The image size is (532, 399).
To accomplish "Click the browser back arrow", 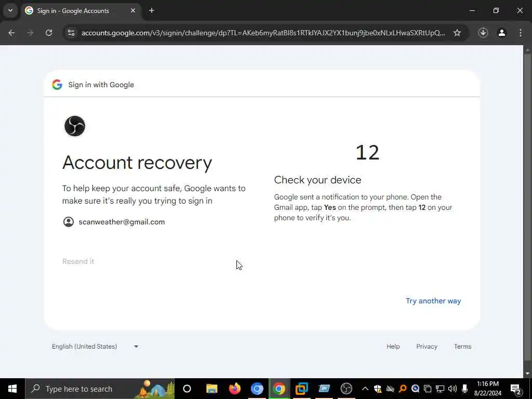I will point(11,33).
